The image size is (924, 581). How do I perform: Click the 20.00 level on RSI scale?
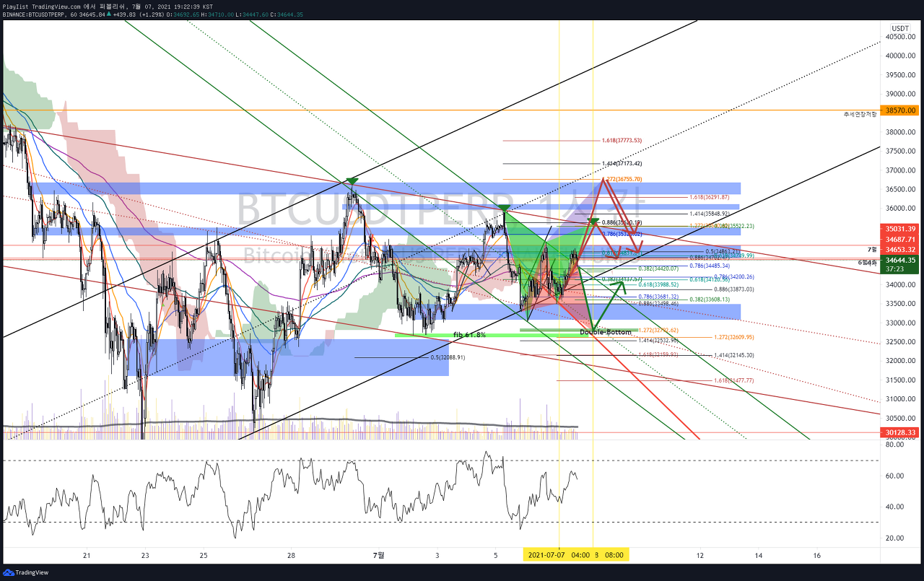pos(893,538)
